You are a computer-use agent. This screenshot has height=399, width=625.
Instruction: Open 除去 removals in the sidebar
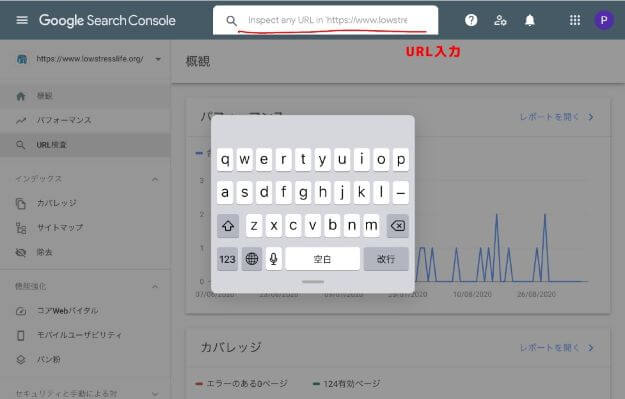pyautogui.click(x=85, y=252)
